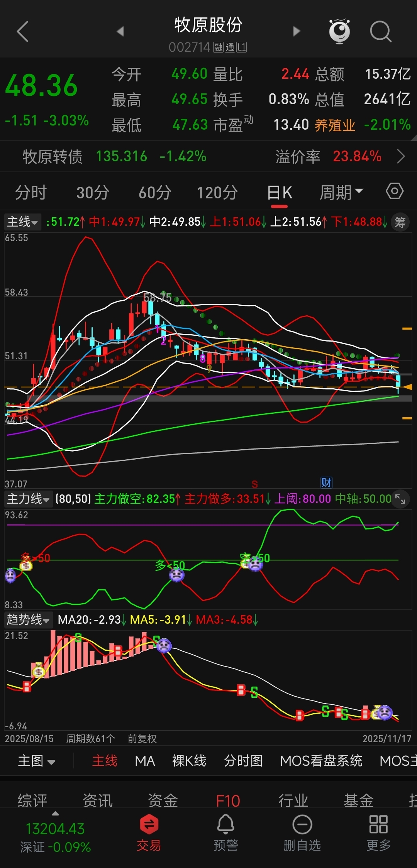The width and height of the screenshot is (417, 868).
Task: Select MA main chart indicator
Action: pyautogui.click(x=145, y=761)
